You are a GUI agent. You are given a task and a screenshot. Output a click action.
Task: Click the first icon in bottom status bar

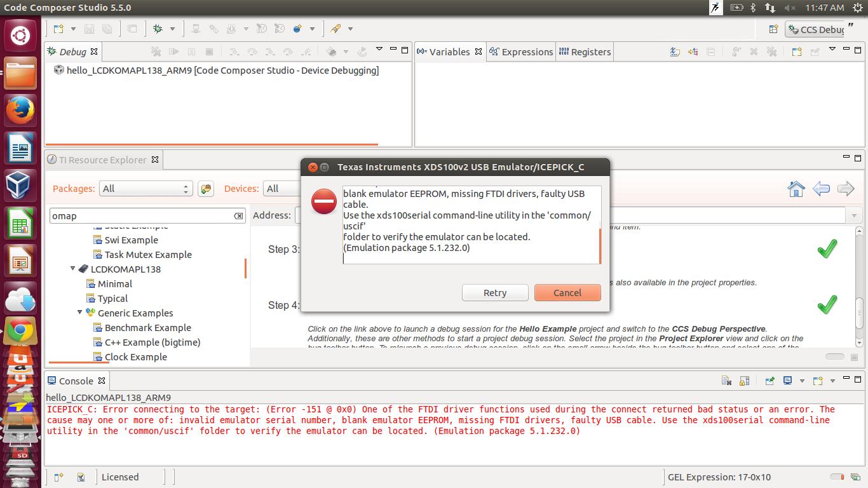pos(58,477)
